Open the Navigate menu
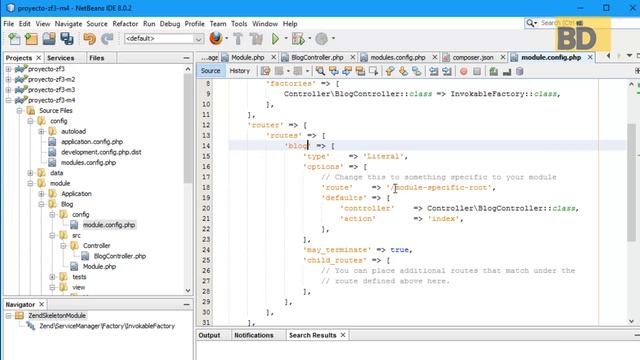This screenshot has width=640, height=360. pyautogui.click(x=68, y=24)
